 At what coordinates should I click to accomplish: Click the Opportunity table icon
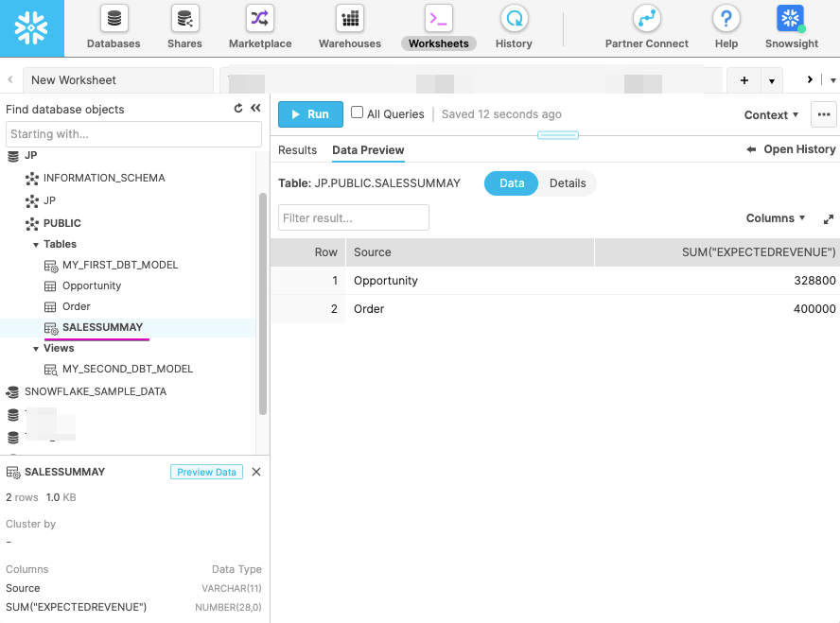tap(50, 286)
